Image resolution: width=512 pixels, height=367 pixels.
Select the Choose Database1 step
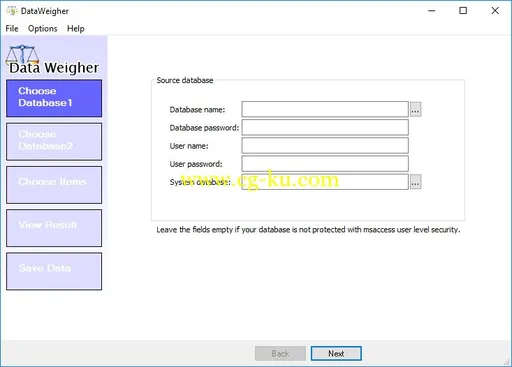point(54,98)
